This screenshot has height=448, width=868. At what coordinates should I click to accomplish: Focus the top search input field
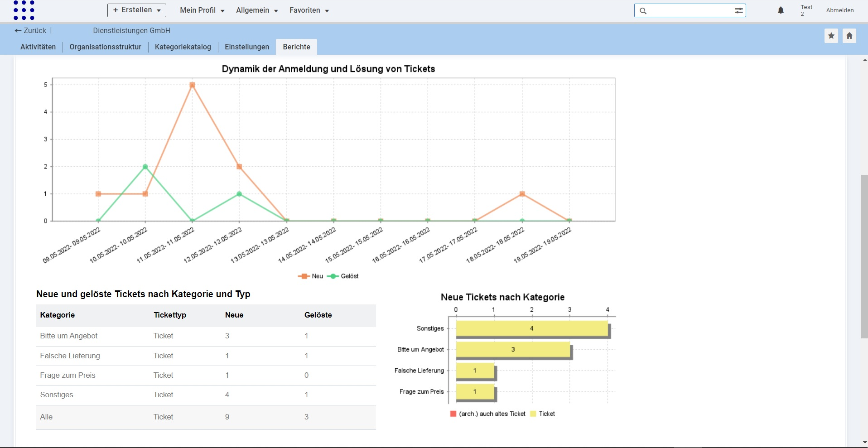pos(690,10)
